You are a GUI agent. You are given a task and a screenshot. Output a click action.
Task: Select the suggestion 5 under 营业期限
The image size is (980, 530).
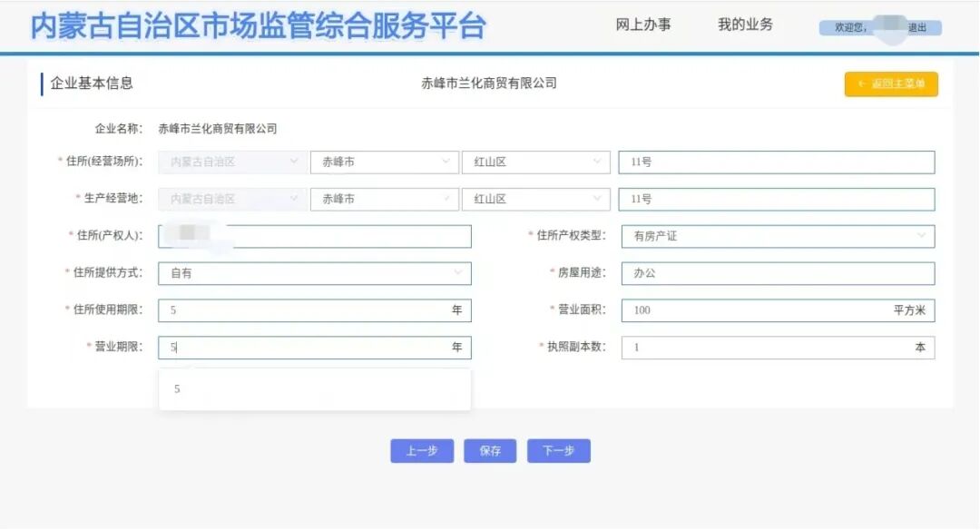[x=314, y=388]
